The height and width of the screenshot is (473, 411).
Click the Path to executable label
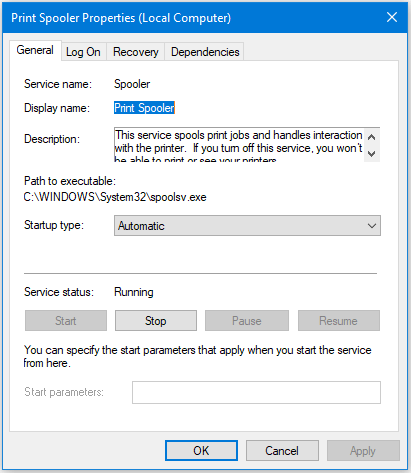point(70,181)
